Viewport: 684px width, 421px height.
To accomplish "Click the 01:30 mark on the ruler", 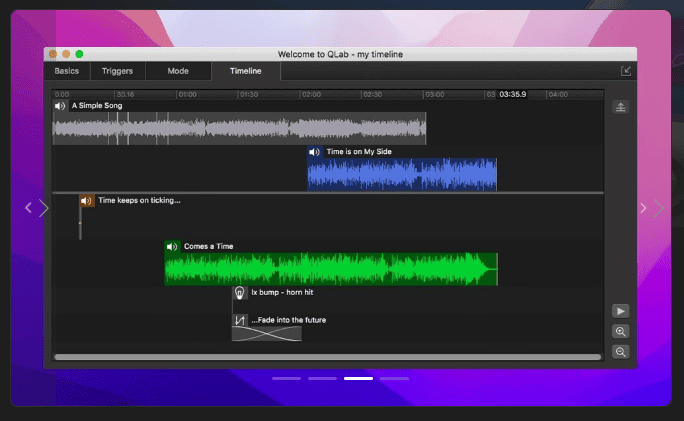I will coord(249,94).
